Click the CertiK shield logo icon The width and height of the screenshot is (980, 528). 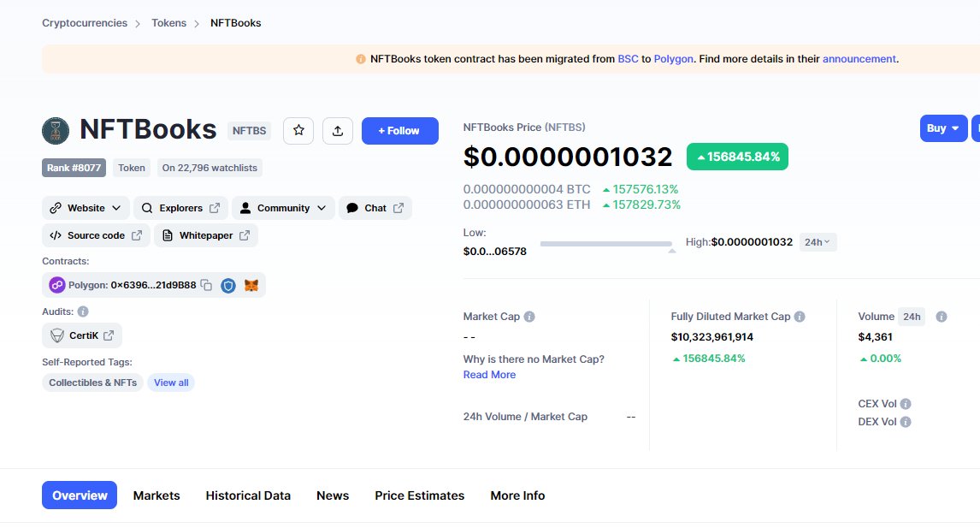(57, 336)
